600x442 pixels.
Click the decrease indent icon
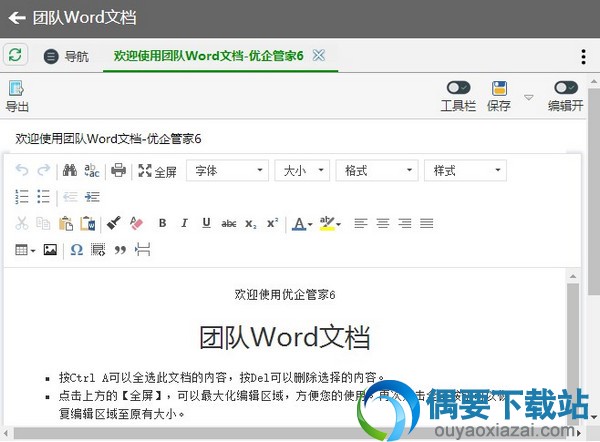point(70,197)
